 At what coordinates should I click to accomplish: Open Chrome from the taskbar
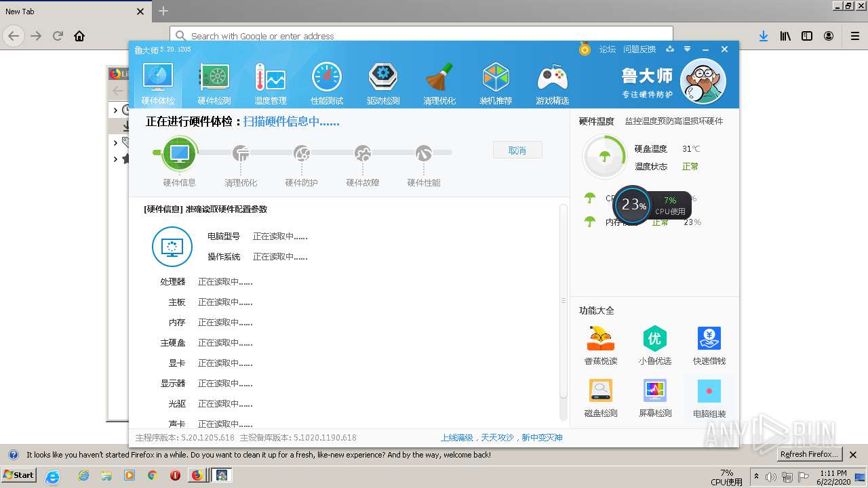tap(152, 475)
